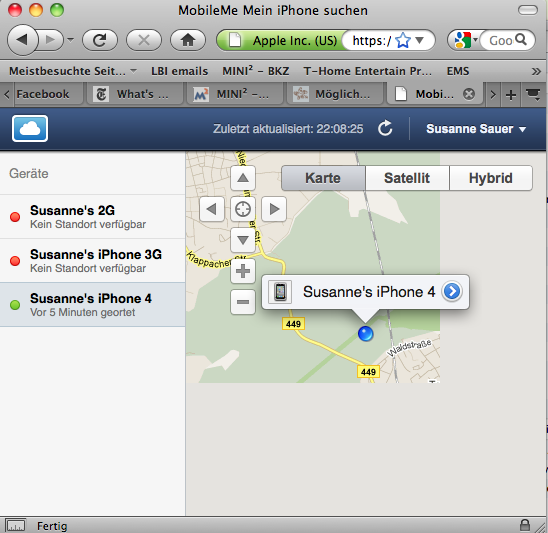
Task: Click the Google search field
Action: click(x=500, y=41)
